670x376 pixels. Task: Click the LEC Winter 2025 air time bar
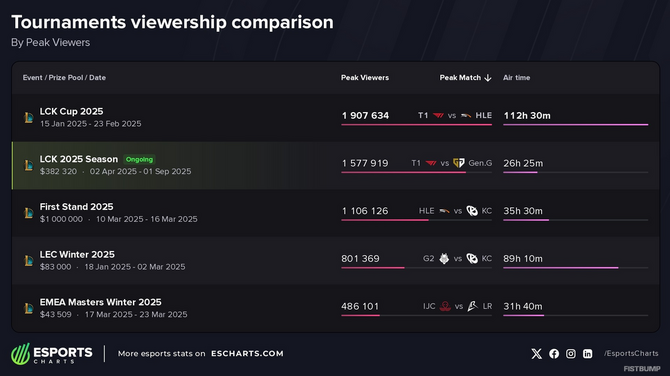click(x=576, y=268)
